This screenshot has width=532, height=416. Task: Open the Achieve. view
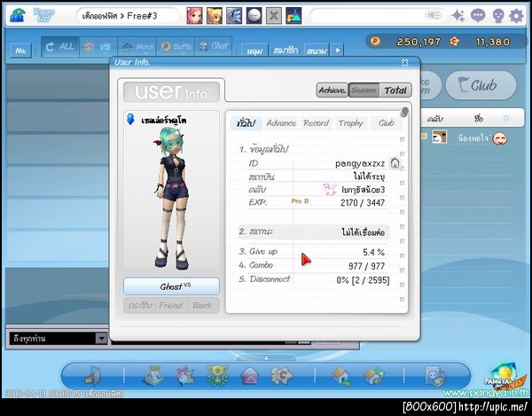pos(332,90)
